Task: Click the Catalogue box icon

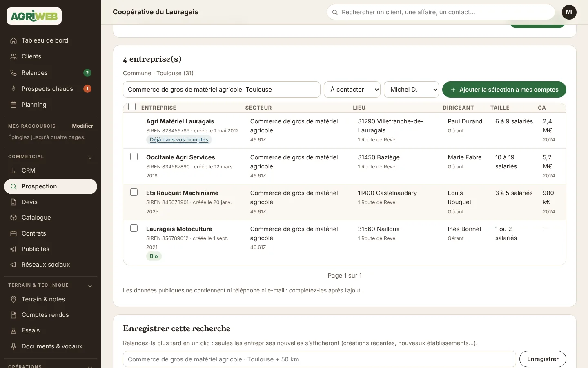Action: coord(13,218)
